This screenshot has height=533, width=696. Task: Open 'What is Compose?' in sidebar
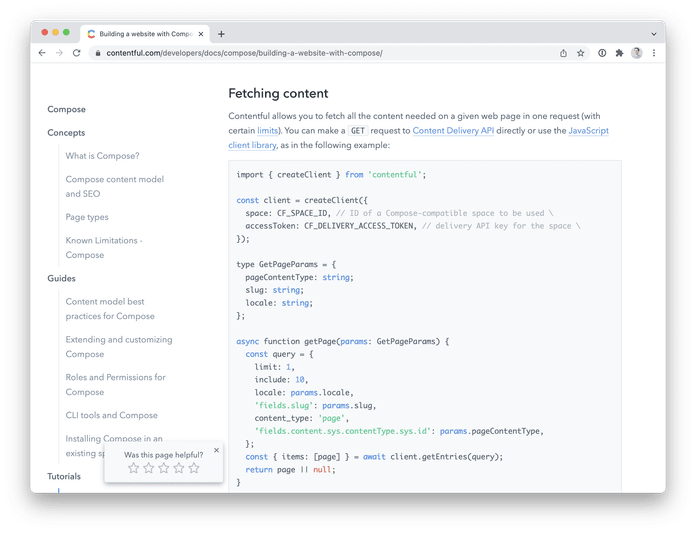click(102, 156)
